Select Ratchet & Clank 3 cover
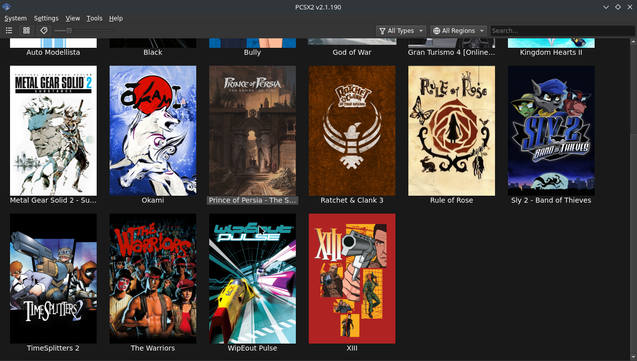Screen dimensions: 637x361 [x=352, y=131]
